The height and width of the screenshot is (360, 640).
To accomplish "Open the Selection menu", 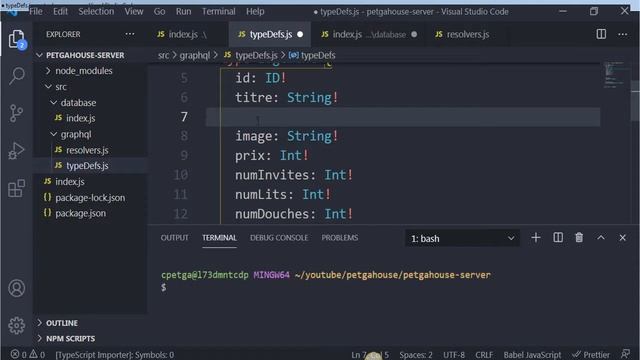I will pyautogui.click(x=96, y=11).
